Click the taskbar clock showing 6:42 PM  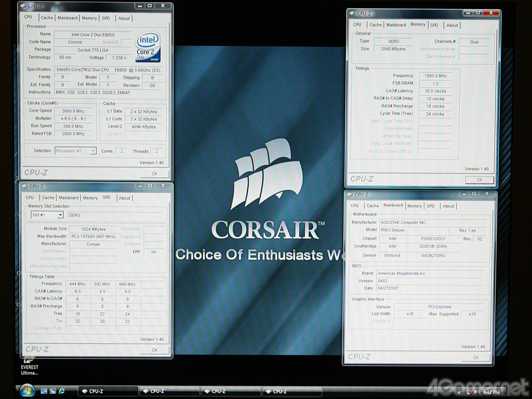pyautogui.click(x=491, y=392)
